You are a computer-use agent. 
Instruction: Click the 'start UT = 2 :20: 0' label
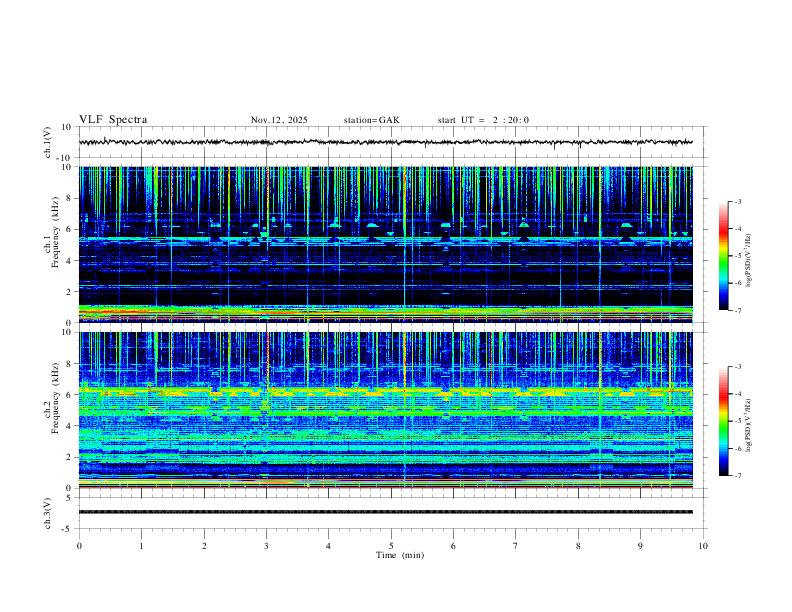[x=483, y=120]
